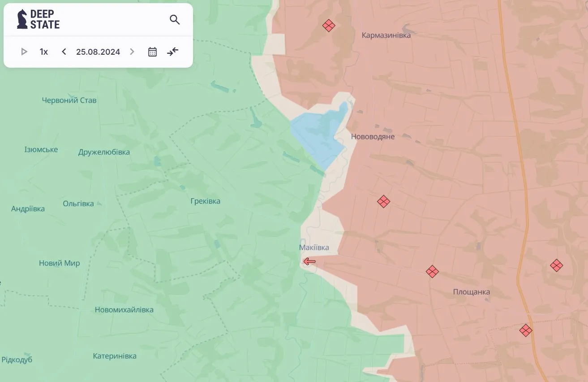Select the red diamond marker below Novovodyane
The width and height of the screenshot is (588, 382).
tap(383, 201)
